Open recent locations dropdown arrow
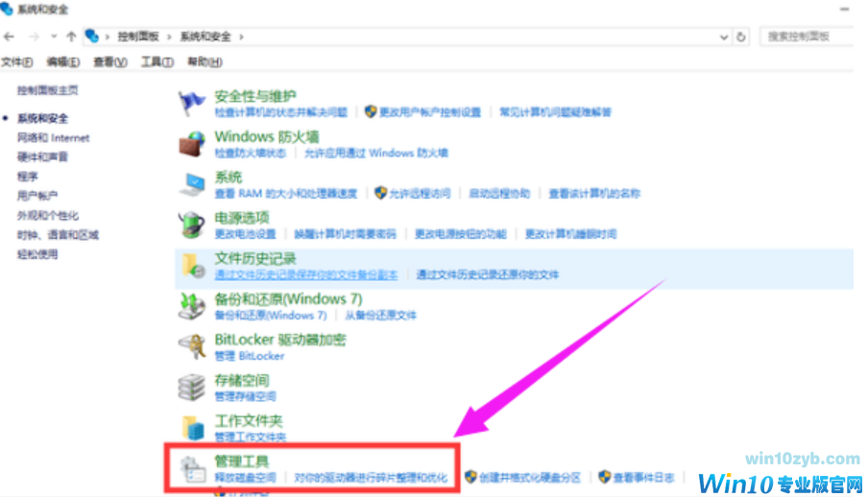 point(53,36)
